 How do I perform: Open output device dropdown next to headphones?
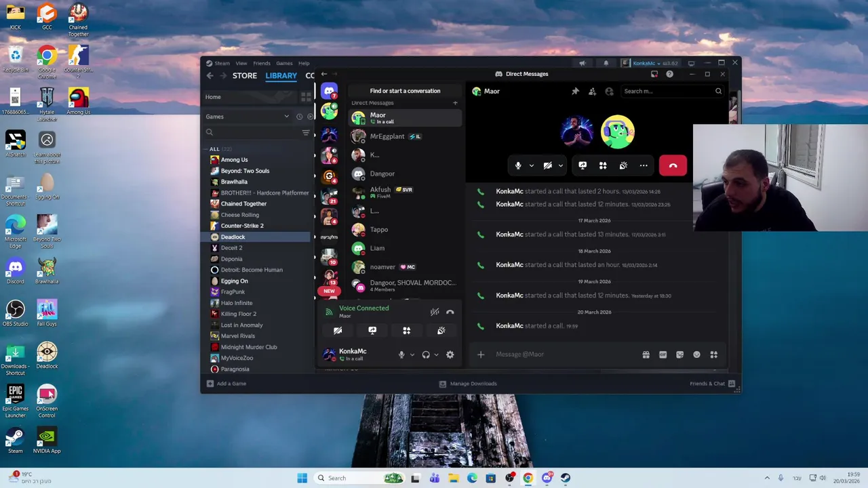pyautogui.click(x=436, y=354)
